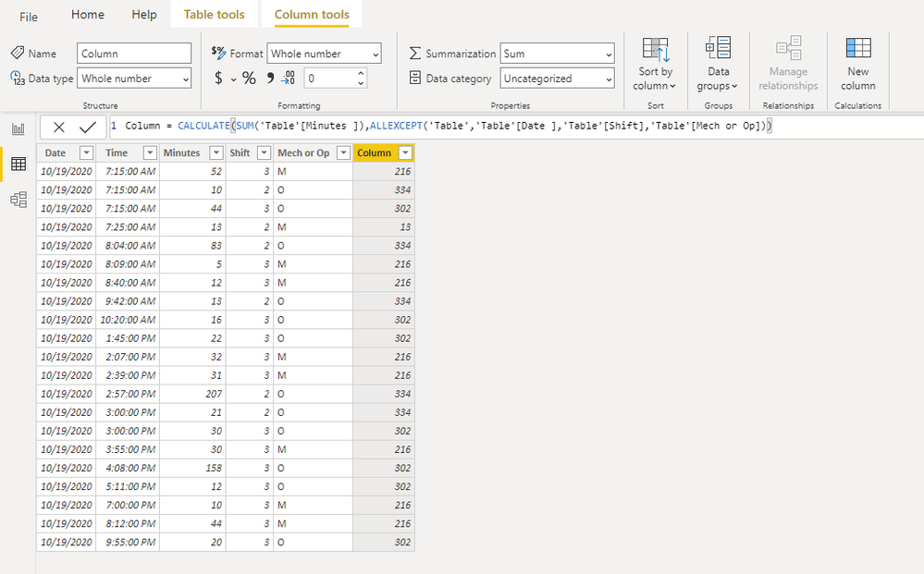Click the decimal places icon
Screen dimensions: 924x574
[289, 78]
